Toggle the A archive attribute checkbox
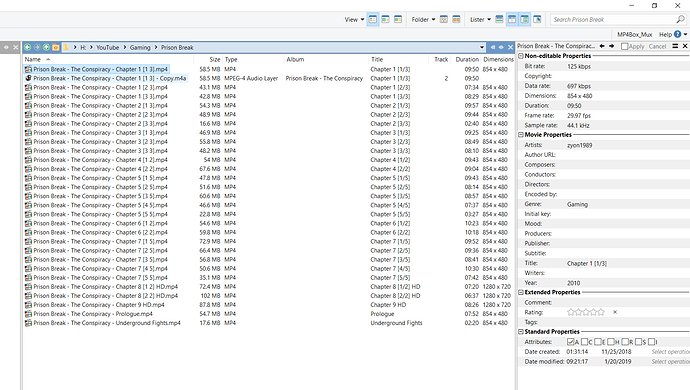This screenshot has width=690, height=390. click(x=571, y=342)
